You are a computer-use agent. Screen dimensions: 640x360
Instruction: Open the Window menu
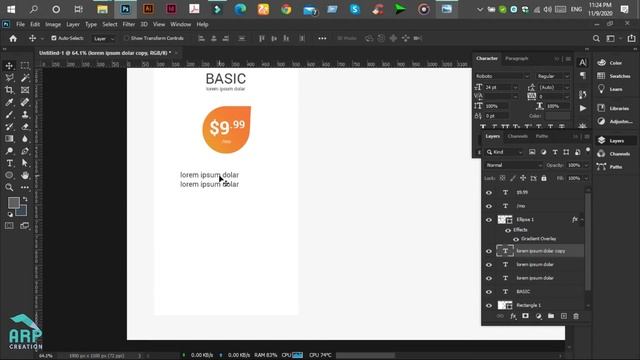pyautogui.click(x=180, y=24)
